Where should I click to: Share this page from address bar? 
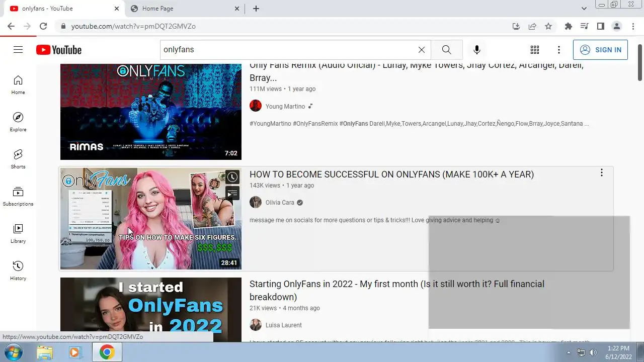click(x=532, y=26)
